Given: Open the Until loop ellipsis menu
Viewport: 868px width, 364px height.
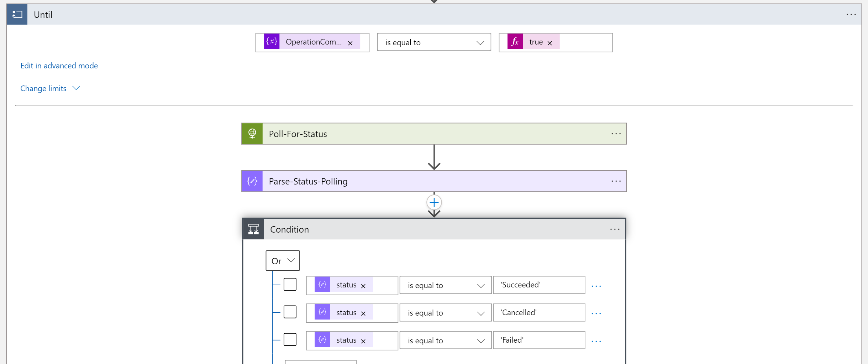Looking at the screenshot, I should tap(851, 15).
